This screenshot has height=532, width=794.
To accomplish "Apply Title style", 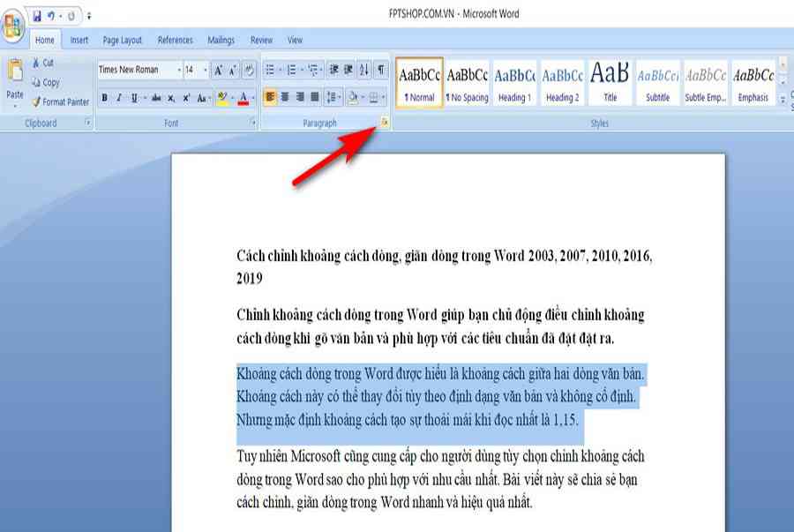I will (x=610, y=83).
